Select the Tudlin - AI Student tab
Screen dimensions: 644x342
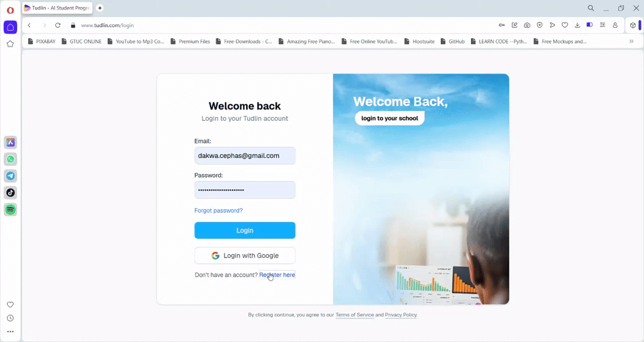(57, 8)
